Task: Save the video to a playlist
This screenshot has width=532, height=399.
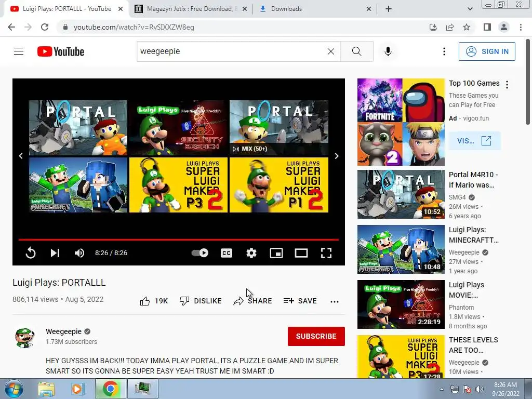Action: point(300,301)
